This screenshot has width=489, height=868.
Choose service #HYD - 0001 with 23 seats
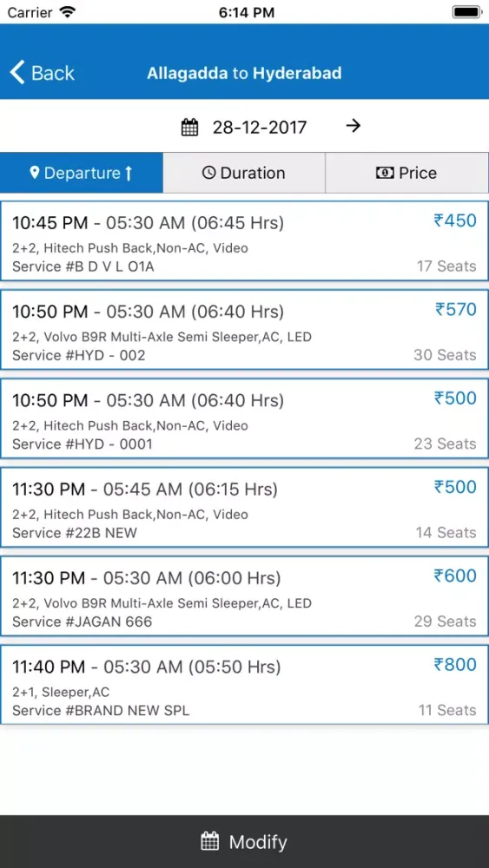coord(244,418)
